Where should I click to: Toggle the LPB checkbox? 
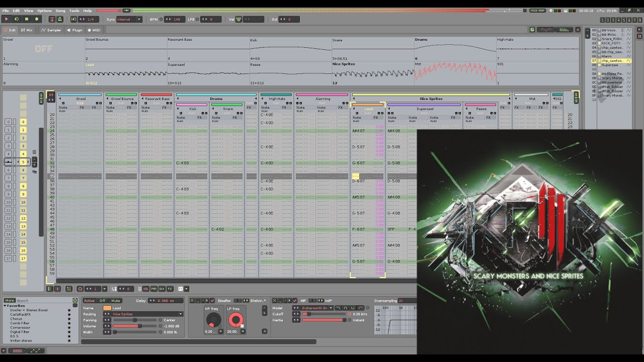coord(198,19)
